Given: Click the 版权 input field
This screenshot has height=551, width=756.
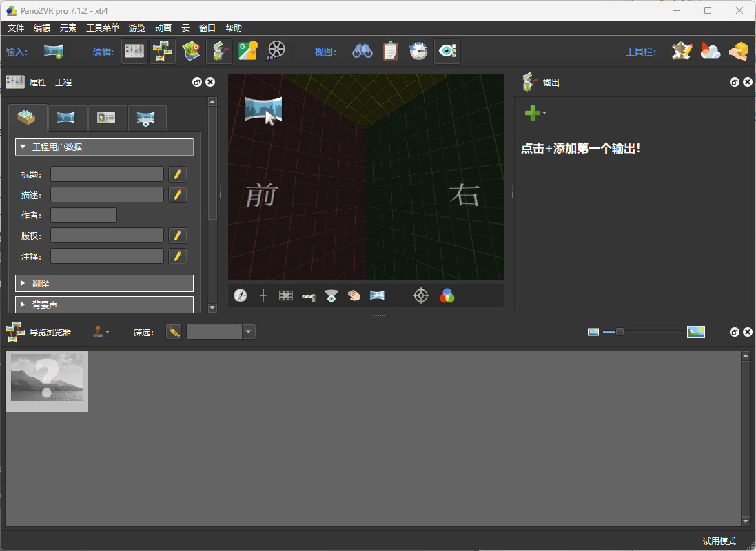Looking at the screenshot, I should [x=107, y=236].
